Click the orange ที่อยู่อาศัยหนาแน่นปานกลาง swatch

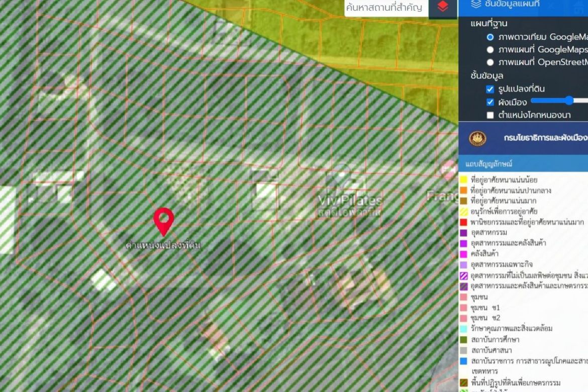pyautogui.click(x=464, y=190)
